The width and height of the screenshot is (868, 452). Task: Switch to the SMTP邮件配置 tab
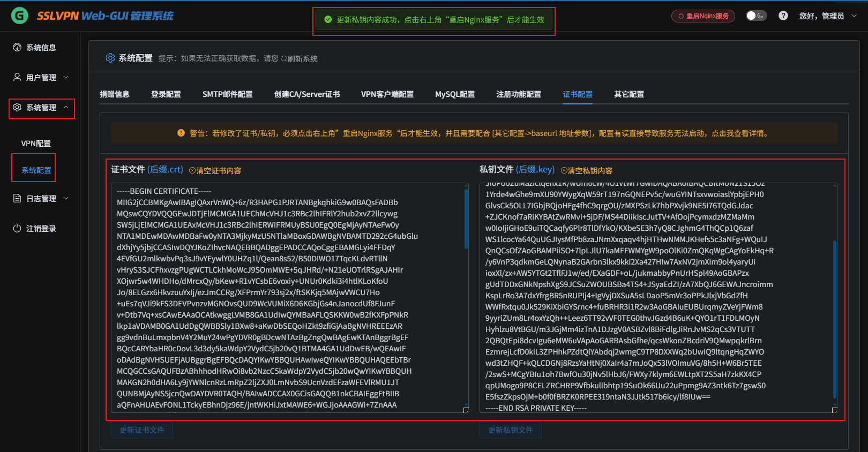coord(228,94)
